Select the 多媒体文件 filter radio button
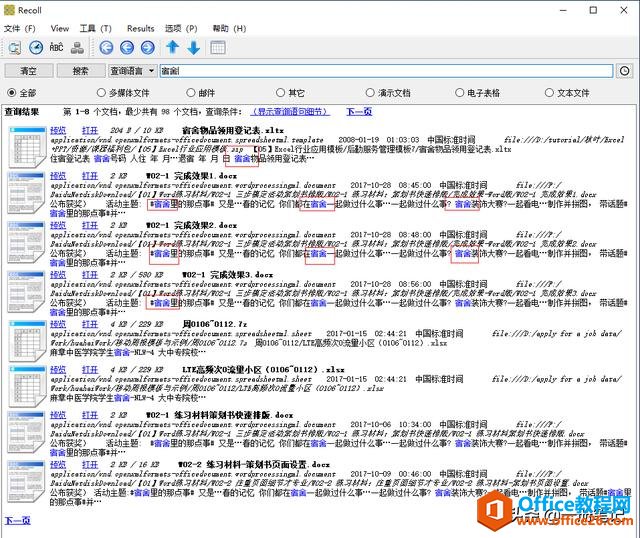640x538 pixels. tap(100, 93)
